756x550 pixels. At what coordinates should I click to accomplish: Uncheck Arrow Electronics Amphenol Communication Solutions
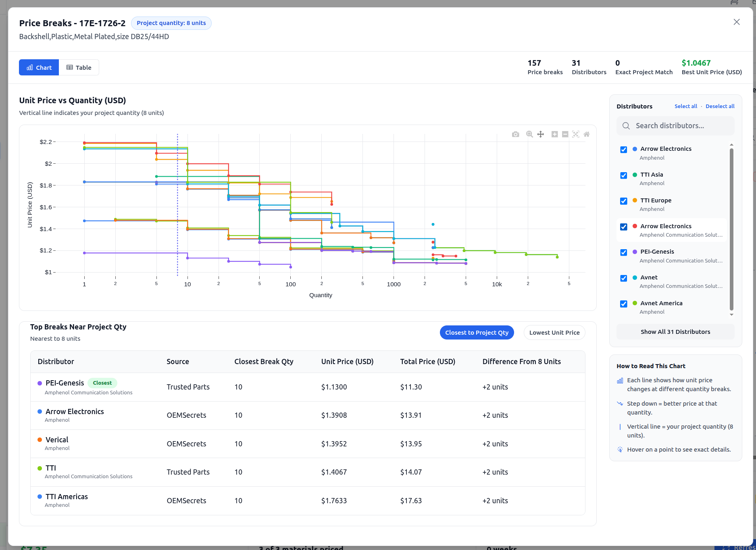(624, 227)
